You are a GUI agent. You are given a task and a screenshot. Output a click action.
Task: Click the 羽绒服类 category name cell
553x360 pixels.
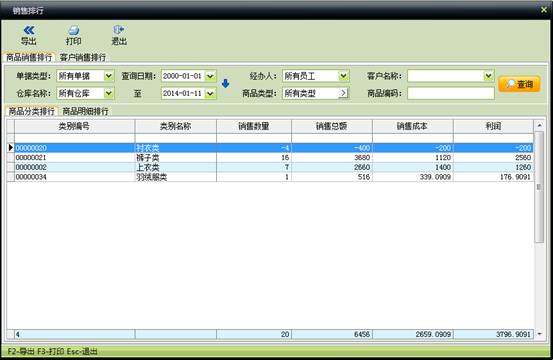pyautogui.click(x=176, y=177)
